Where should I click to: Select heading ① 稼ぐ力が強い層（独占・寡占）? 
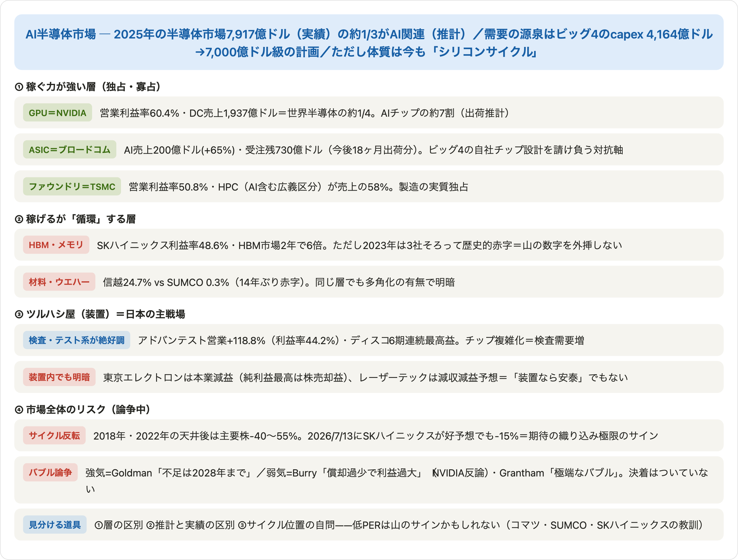tap(88, 87)
